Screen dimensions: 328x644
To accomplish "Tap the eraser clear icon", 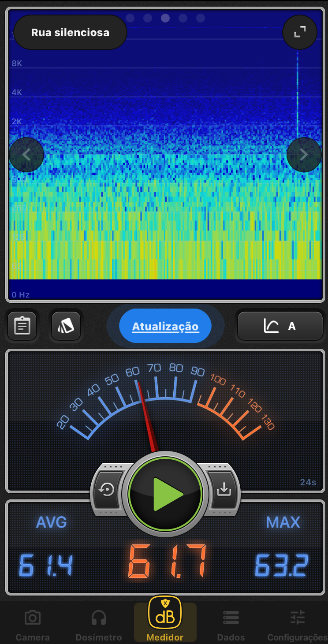I will pos(66,326).
